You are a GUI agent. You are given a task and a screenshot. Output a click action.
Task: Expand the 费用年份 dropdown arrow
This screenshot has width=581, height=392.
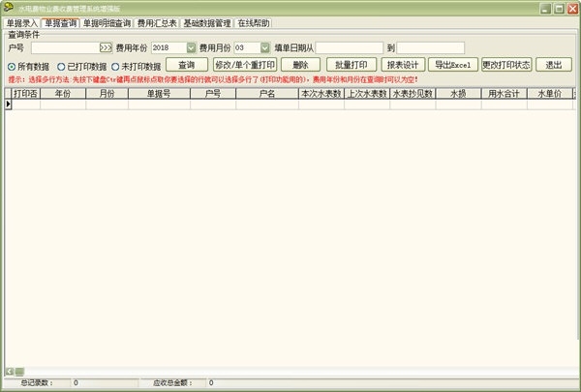(x=191, y=47)
